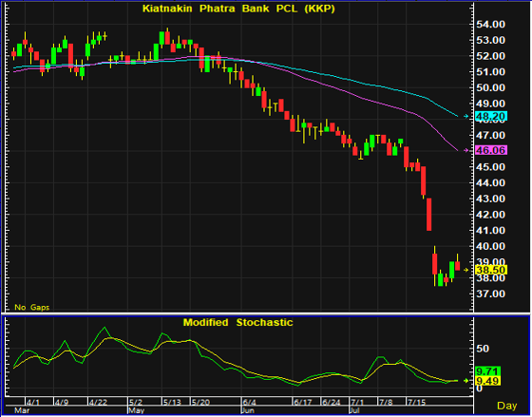Click the 47.00 price axis label
Image resolution: width=532 pixels, height=417 pixels.
click(x=491, y=136)
